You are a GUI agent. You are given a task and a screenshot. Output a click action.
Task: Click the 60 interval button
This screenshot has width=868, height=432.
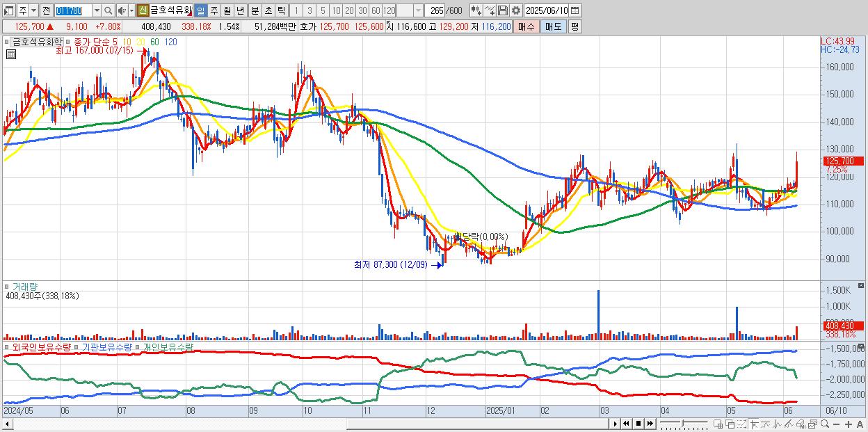coord(375,10)
